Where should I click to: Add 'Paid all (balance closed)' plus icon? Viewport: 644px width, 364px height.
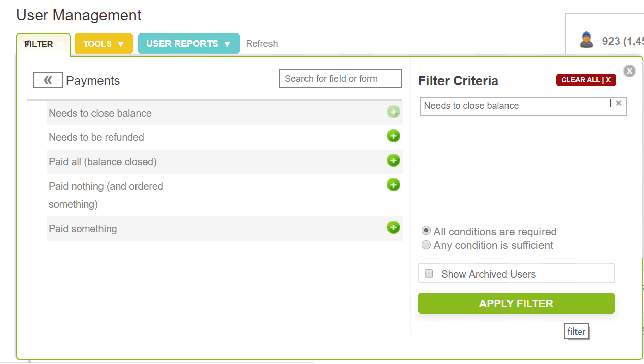(393, 160)
